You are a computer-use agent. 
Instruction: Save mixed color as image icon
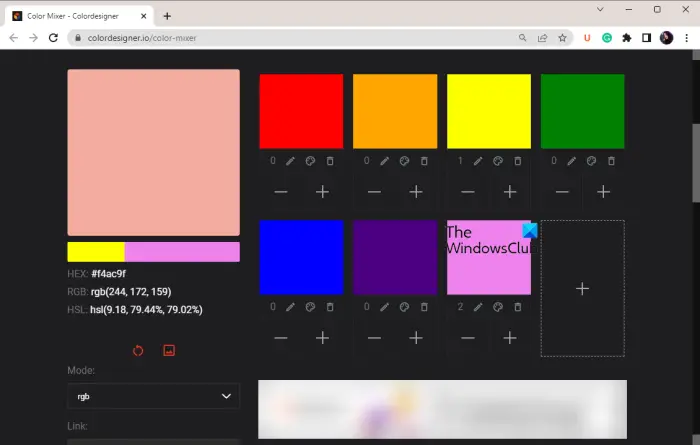(x=169, y=350)
